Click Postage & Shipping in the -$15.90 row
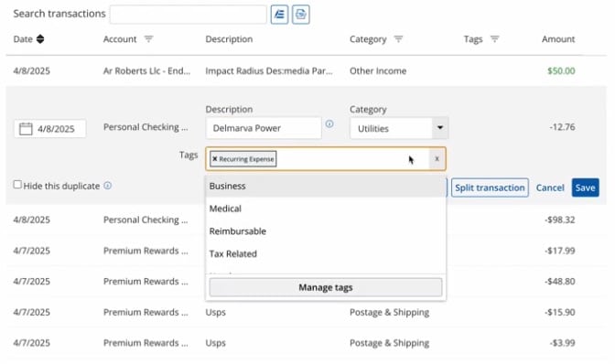Image resolution: width=615 pixels, height=364 pixels. click(x=389, y=312)
